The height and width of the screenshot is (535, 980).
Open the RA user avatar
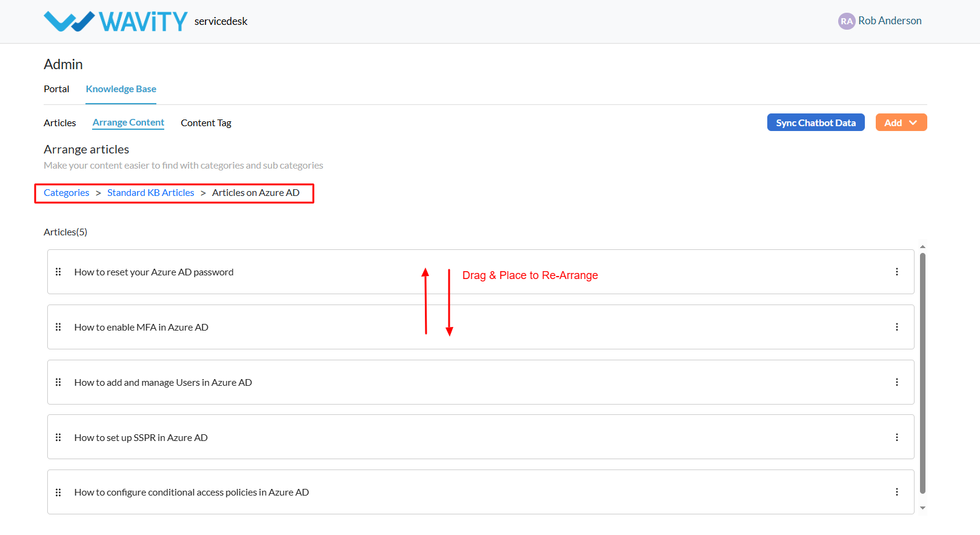[847, 21]
